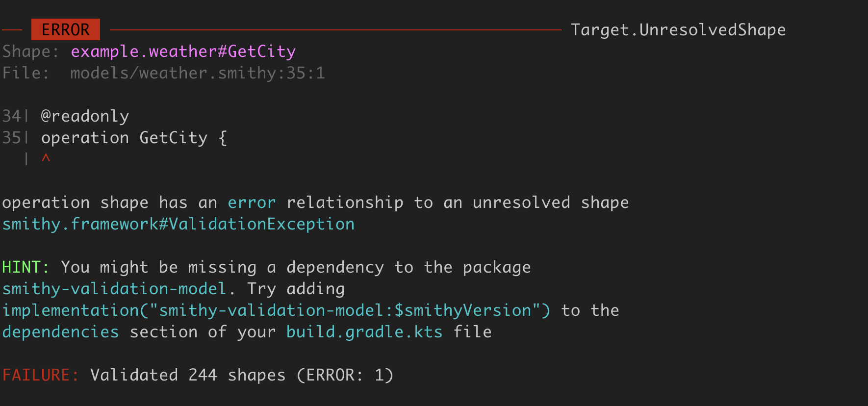The height and width of the screenshot is (406, 868).
Task: Click line number 34 in the gutter
Action: [12, 116]
